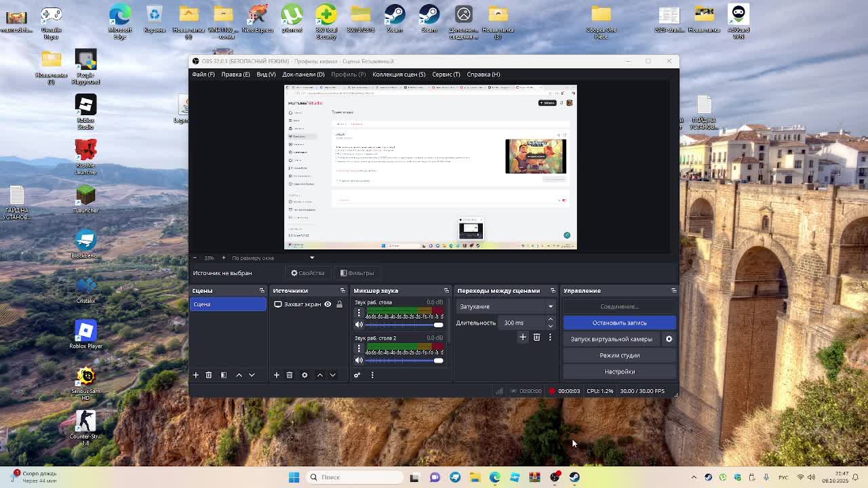Image resolution: width=868 pixels, height=488 pixels.
Task: Mute the Звук раб. стола 2 channel
Action: click(x=359, y=360)
